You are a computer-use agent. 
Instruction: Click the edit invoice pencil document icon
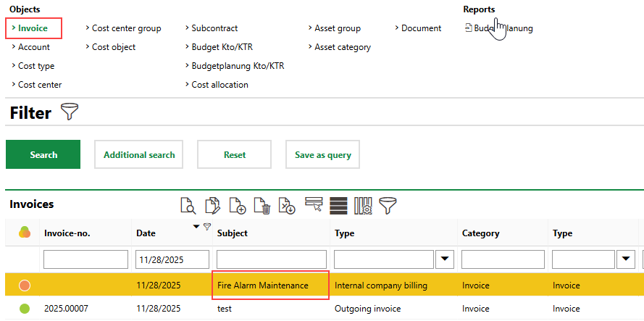pos(213,205)
